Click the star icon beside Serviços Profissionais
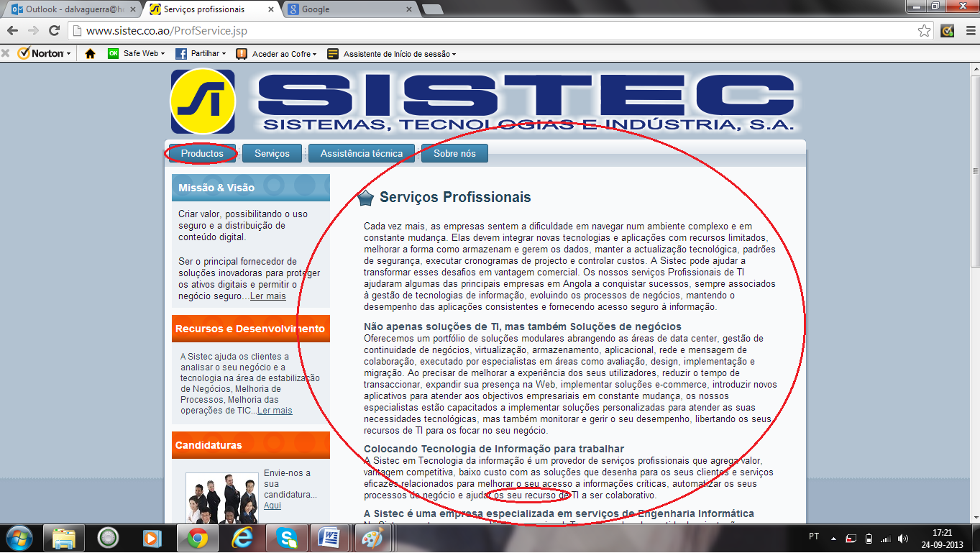Image resolution: width=980 pixels, height=553 pixels. (365, 198)
